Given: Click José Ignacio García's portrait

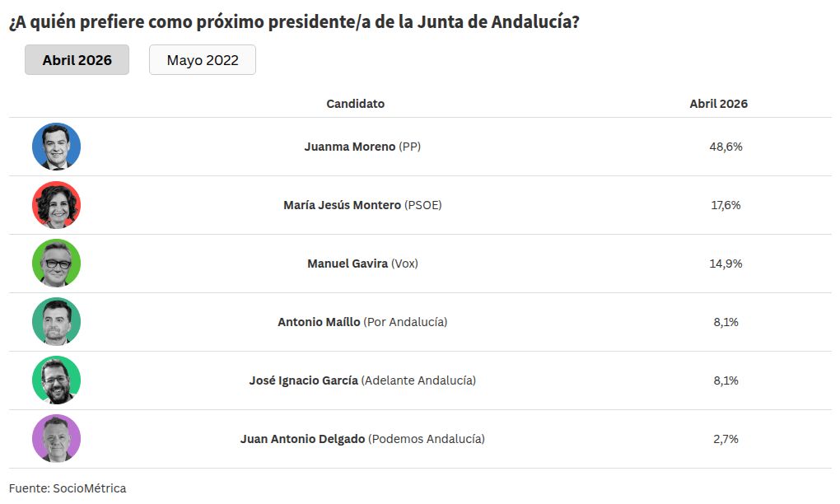Looking at the screenshot, I should click(x=56, y=380).
